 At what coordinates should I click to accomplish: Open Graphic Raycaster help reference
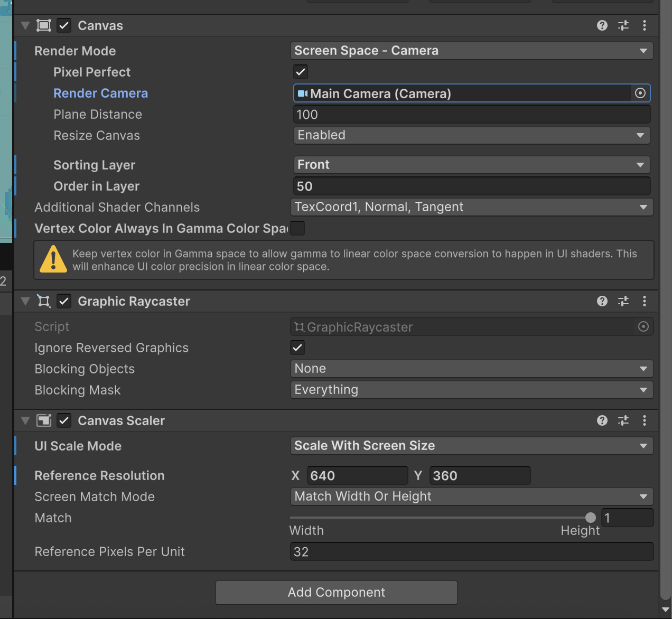pyautogui.click(x=602, y=301)
